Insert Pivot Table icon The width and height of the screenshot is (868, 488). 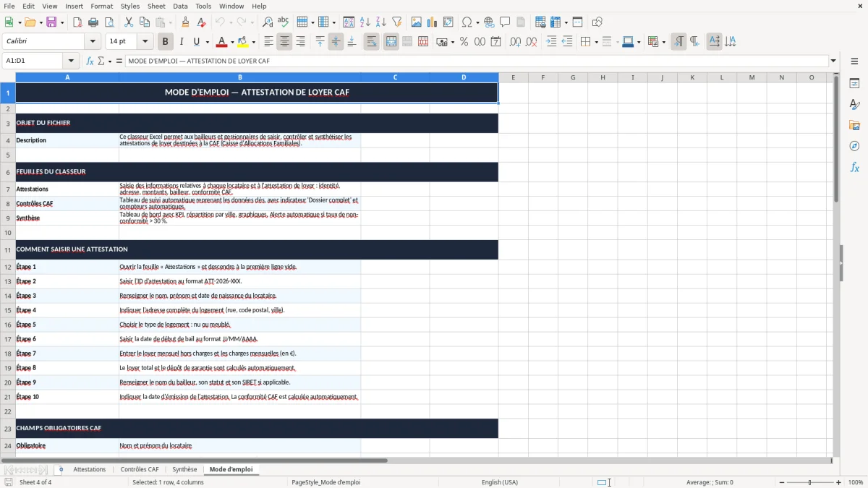click(448, 22)
